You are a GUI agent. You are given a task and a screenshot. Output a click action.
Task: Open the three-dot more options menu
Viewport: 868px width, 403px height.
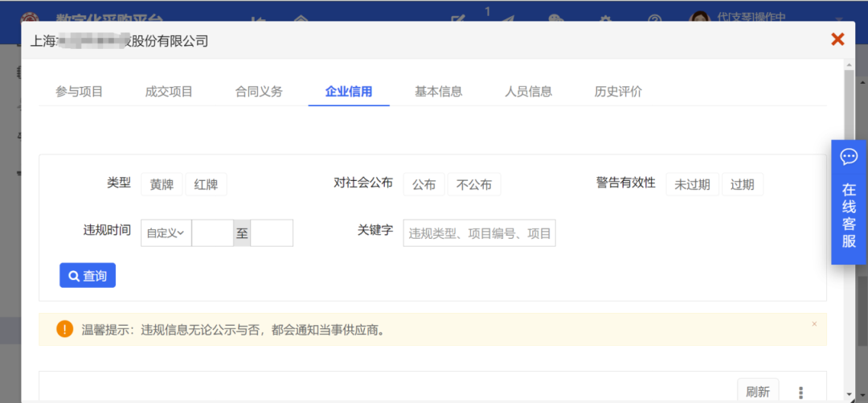point(800,392)
